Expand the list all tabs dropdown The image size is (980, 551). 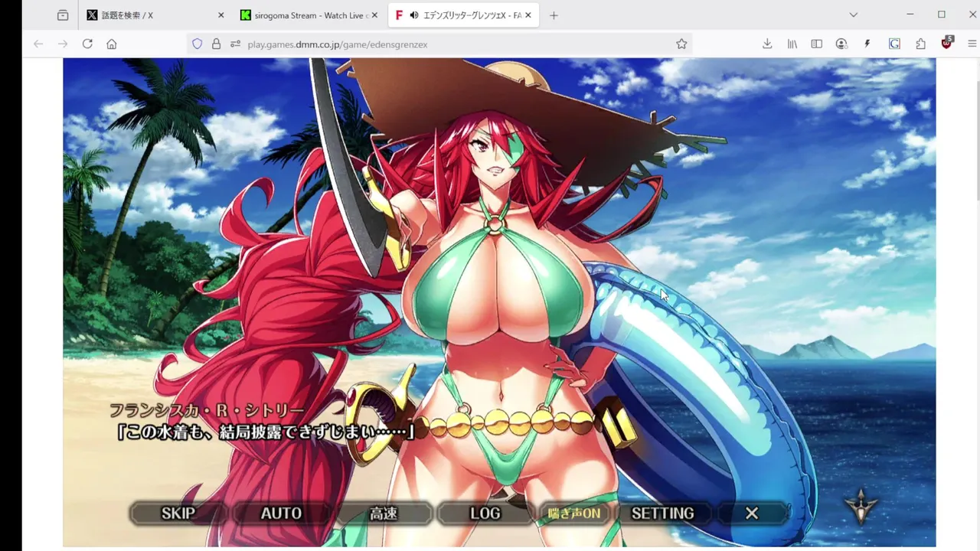854,15
